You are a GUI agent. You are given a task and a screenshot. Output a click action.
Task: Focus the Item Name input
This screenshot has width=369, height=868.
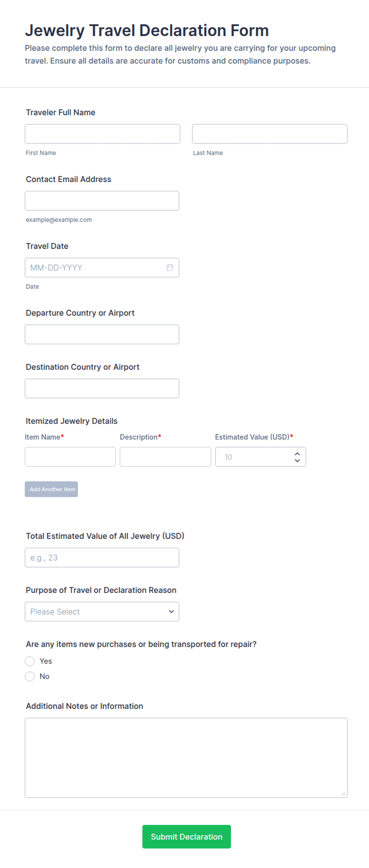(x=70, y=457)
